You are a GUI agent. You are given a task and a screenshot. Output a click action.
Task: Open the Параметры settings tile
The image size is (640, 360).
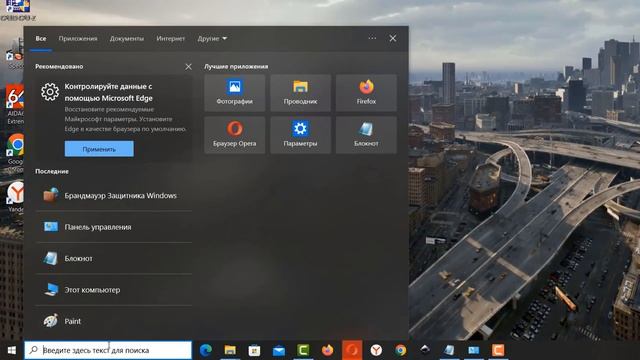[x=300, y=135]
